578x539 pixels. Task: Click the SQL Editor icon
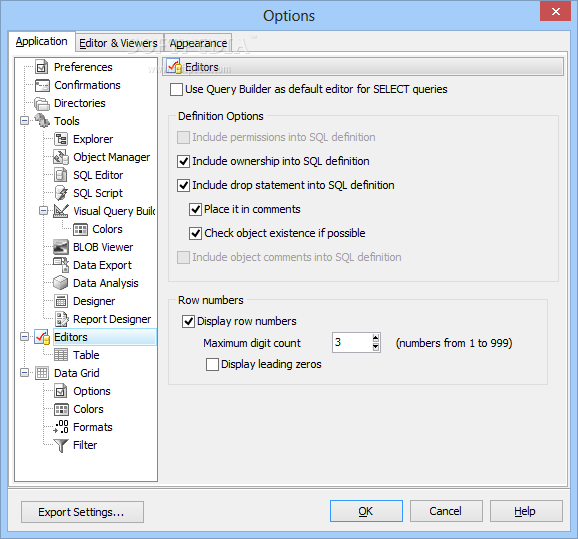click(x=61, y=175)
